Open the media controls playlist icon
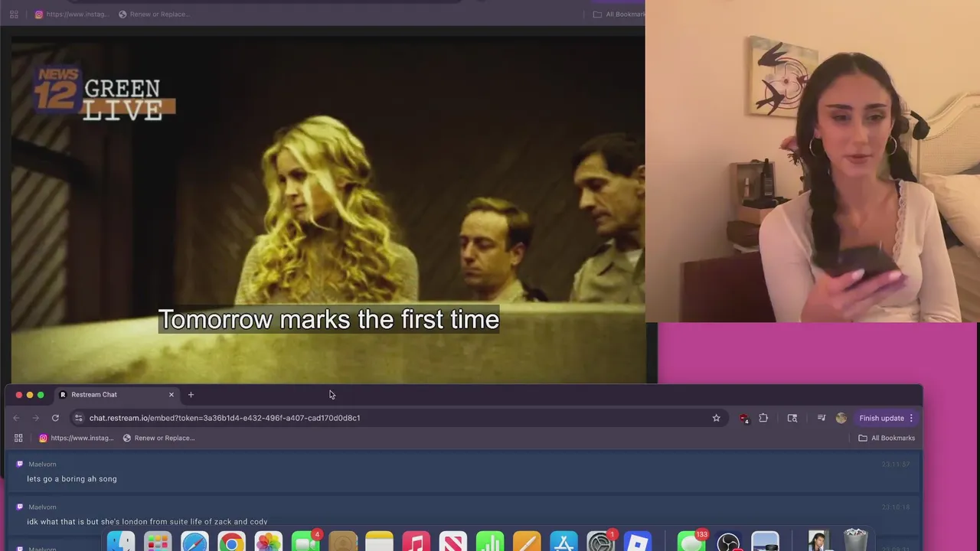This screenshot has height=551, width=980. (x=822, y=418)
